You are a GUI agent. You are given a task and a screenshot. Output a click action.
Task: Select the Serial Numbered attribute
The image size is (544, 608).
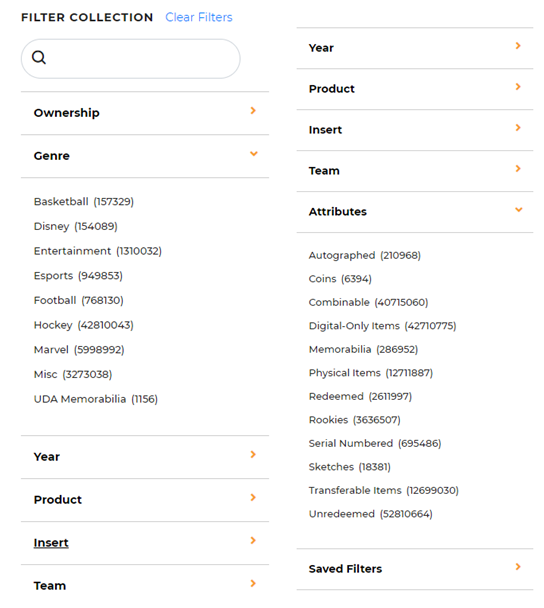(x=375, y=443)
